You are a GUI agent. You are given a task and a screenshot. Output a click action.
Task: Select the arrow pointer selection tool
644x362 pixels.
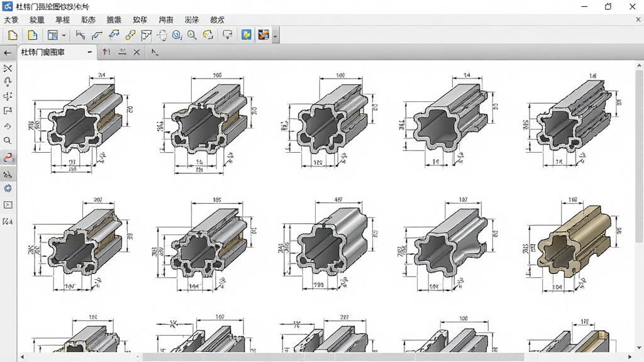80,35
